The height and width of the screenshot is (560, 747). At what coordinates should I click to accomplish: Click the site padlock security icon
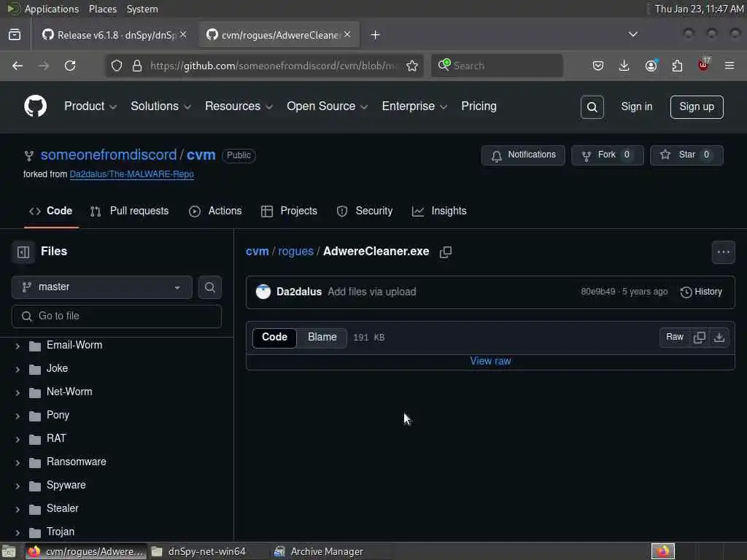coord(137,66)
